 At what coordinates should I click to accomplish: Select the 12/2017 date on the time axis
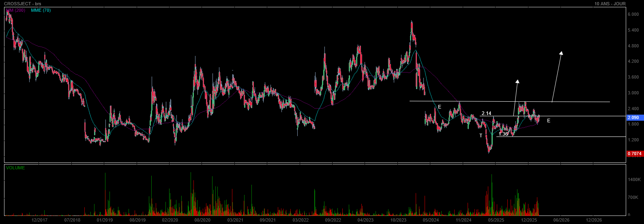click(x=39, y=220)
